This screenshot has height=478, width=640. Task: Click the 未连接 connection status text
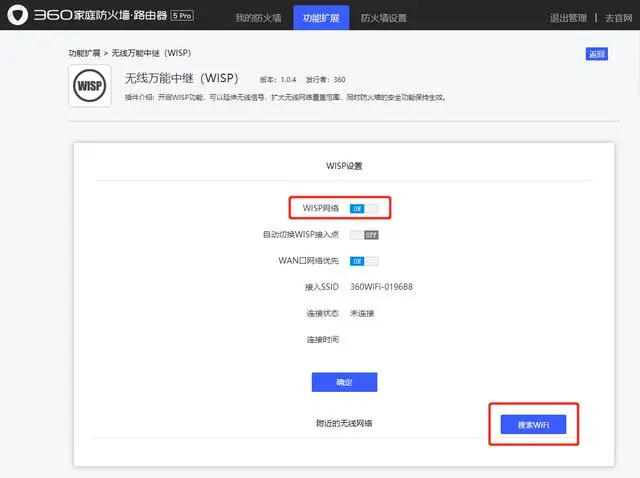click(362, 313)
